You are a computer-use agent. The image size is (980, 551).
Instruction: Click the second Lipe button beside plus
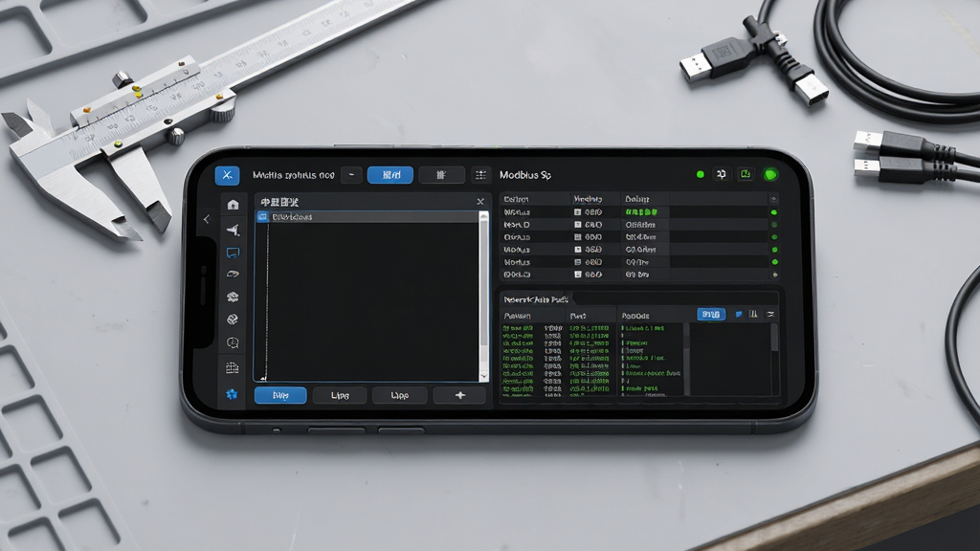(x=399, y=395)
